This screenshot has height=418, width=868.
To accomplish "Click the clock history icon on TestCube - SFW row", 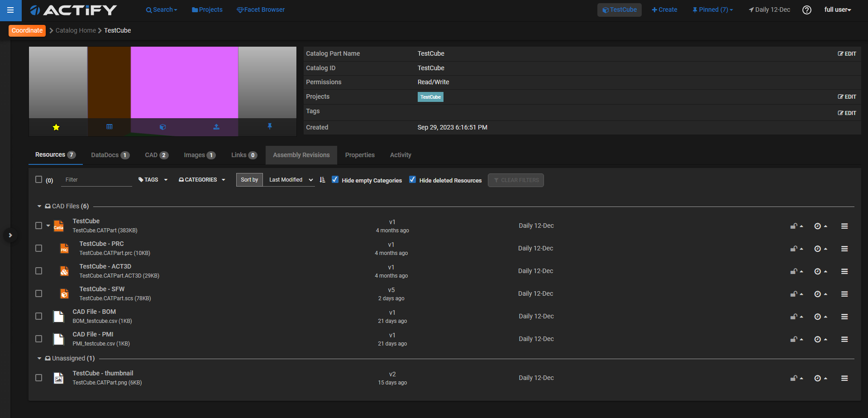I will point(817,294).
